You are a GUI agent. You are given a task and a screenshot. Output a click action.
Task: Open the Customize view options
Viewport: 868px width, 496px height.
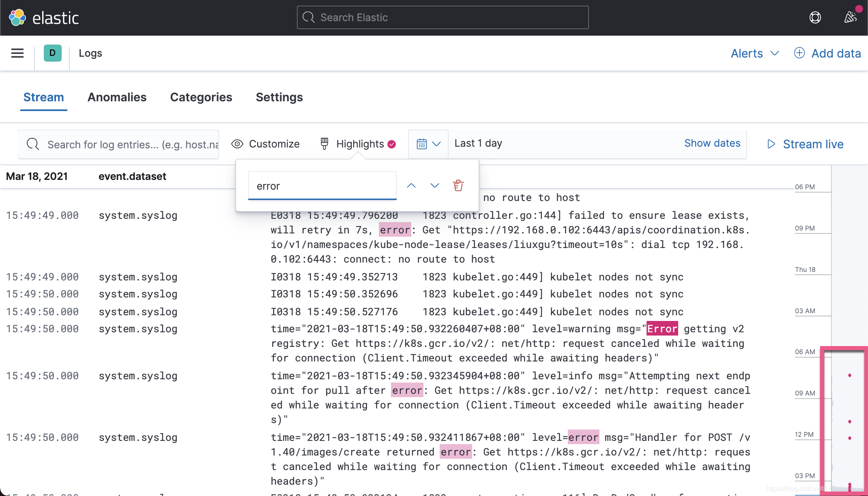[x=266, y=144]
